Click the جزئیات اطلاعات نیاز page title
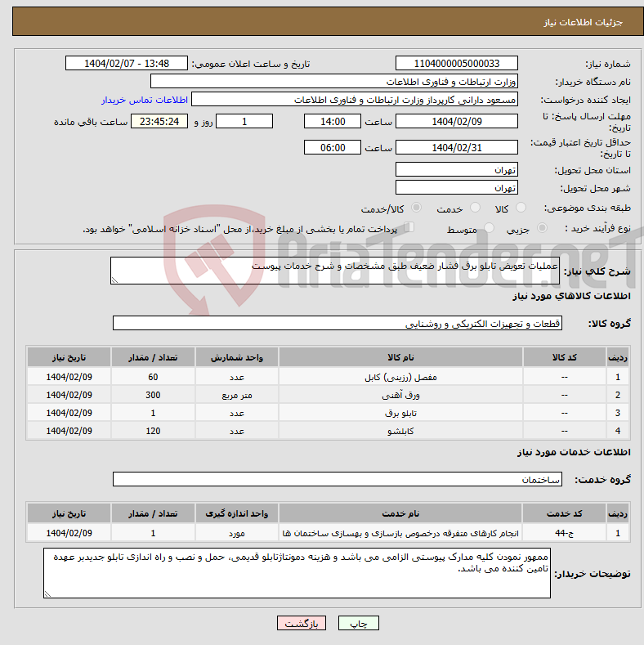Screen dimensions: 644x645 [584, 22]
